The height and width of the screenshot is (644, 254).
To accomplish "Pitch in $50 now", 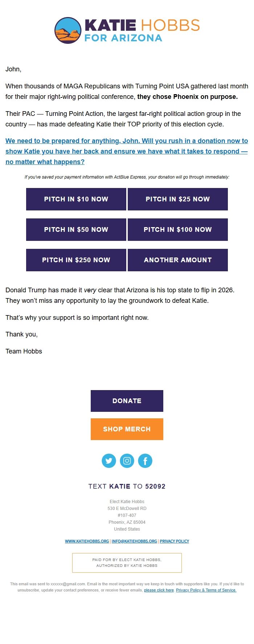I will [x=76, y=229].
